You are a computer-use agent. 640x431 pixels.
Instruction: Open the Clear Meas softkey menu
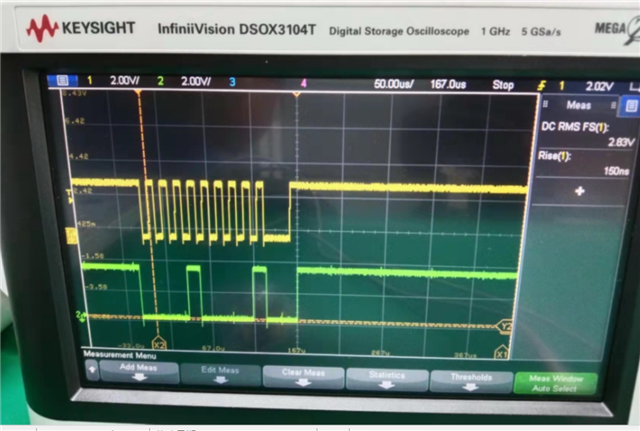tap(303, 377)
